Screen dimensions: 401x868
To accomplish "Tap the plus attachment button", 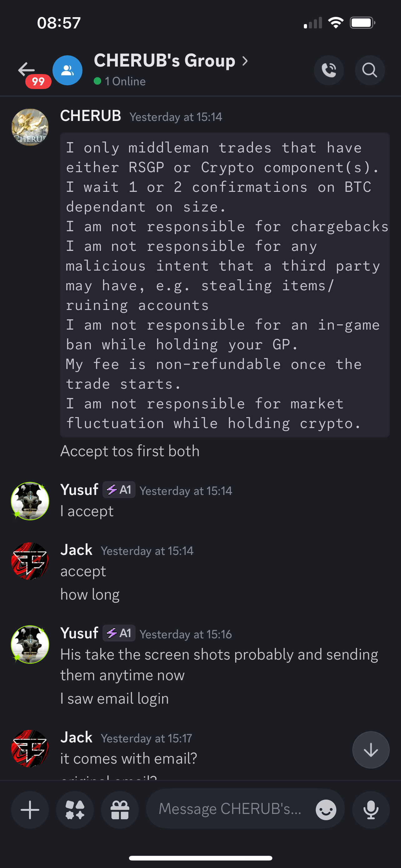I will [x=30, y=810].
